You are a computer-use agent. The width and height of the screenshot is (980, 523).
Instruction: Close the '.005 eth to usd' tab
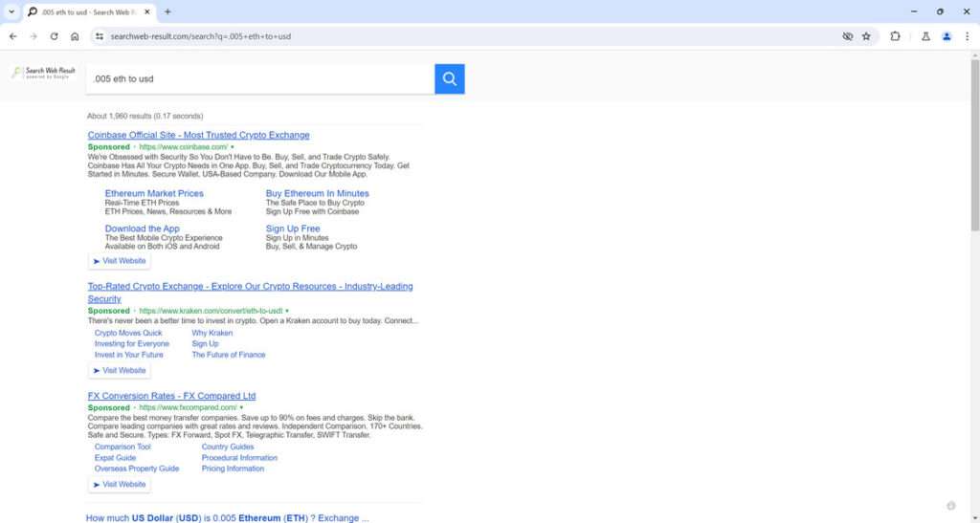[x=146, y=11]
